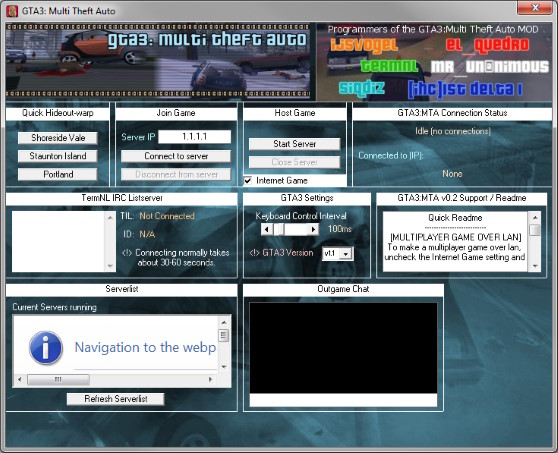Click the IRC Listserver scroll up arrow
Image resolution: width=558 pixels, height=453 pixels.
click(110, 217)
